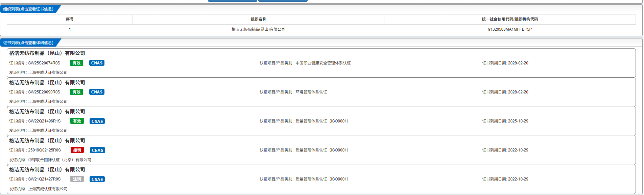Screen dimensions: 644x195
Task: Click credit code 91320583MA1MFFEP5P
Action: 510,29
